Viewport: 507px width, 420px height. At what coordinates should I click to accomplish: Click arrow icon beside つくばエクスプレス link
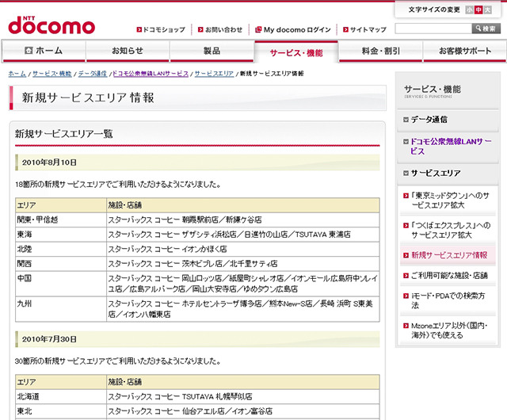[406, 226]
